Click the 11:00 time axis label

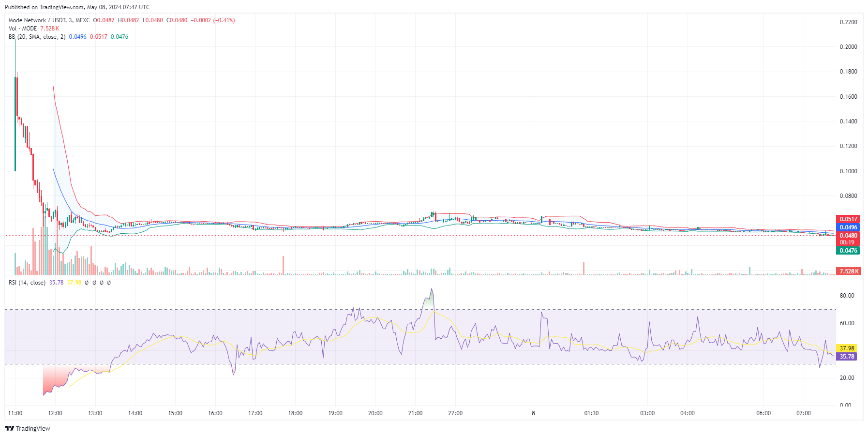point(15,413)
